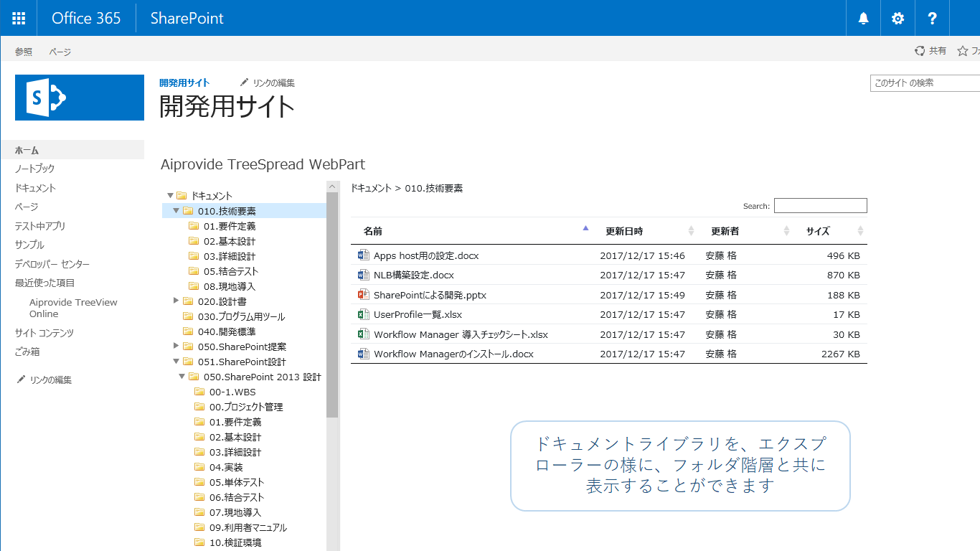Image resolution: width=980 pixels, height=551 pixels.
Task: Collapse the 051.SharePoint設計 folder arrow
Action: (176, 362)
